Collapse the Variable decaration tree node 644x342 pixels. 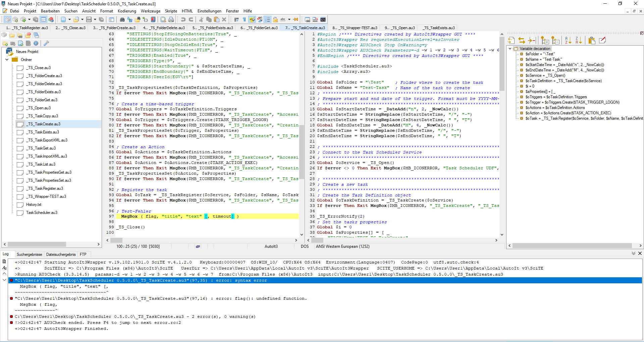(510, 49)
